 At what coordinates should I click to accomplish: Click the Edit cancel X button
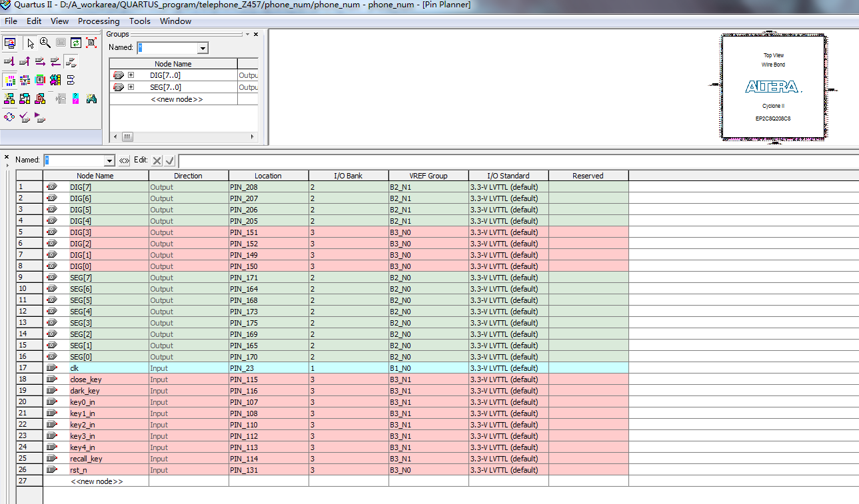(157, 160)
